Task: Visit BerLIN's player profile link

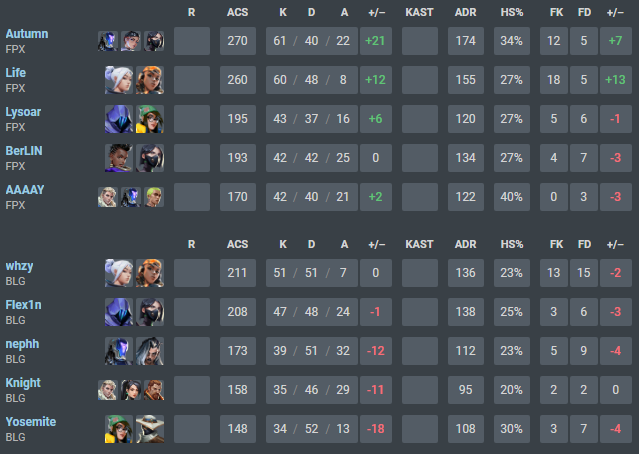Action: point(24,151)
